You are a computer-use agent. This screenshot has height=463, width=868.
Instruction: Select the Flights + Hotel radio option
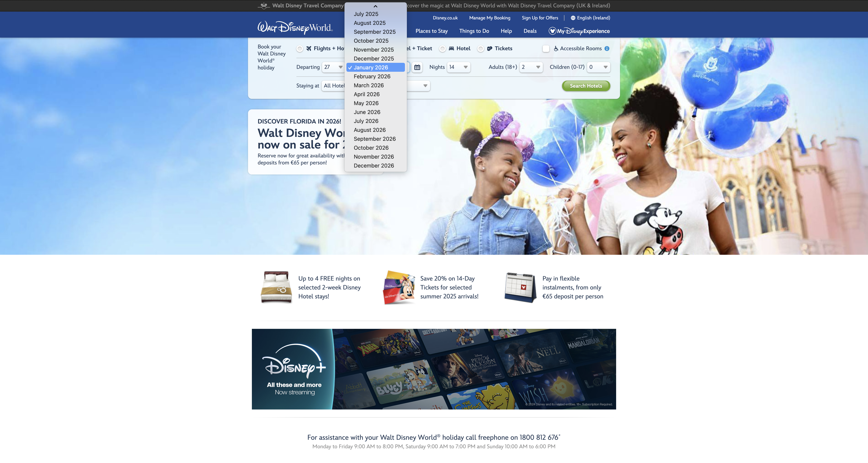(x=300, y=49)
